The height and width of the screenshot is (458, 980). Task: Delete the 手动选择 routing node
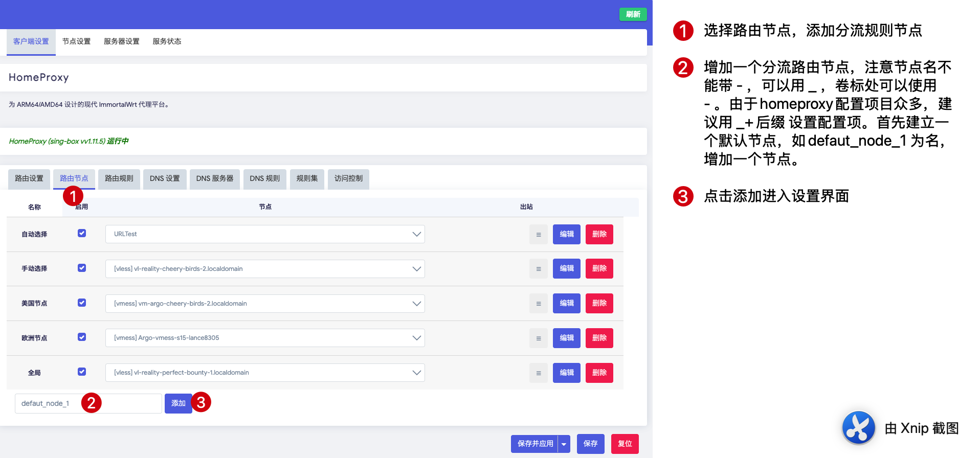point(599,268)
